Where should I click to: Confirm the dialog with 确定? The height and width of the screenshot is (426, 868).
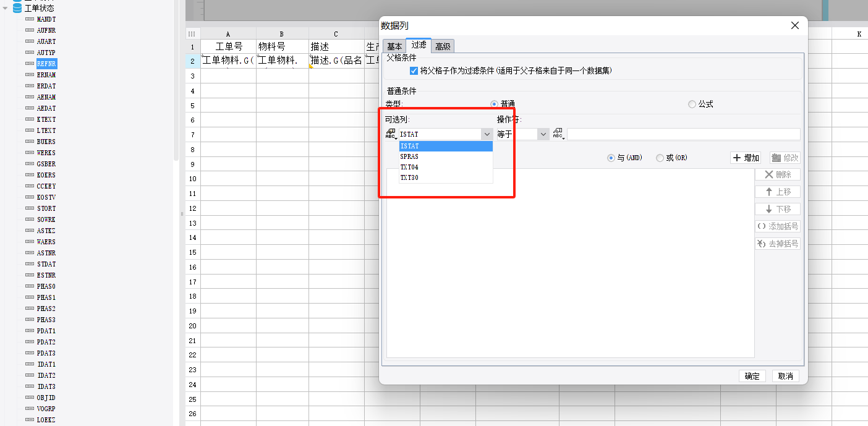(752, 376)
